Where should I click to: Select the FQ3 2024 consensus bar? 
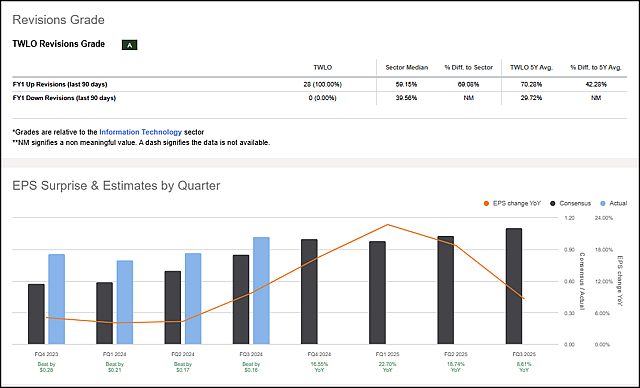pos(241,299)
